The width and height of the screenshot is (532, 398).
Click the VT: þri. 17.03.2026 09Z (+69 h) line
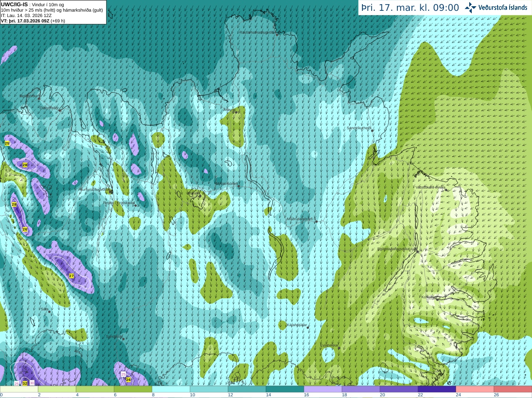(33, 21)
